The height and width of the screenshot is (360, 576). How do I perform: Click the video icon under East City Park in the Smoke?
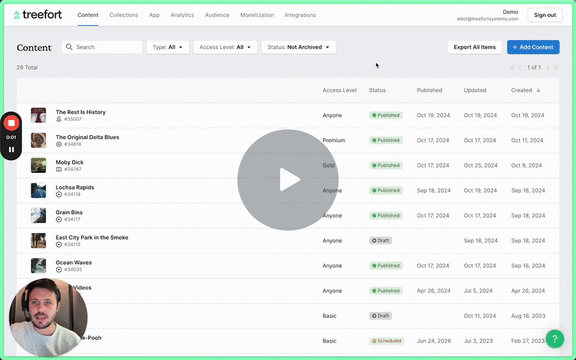tap(59, 244)
